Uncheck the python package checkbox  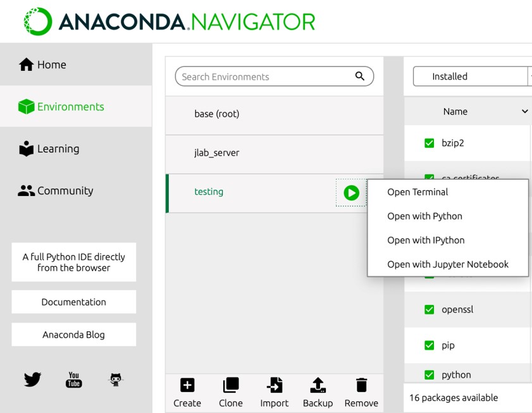429,374
